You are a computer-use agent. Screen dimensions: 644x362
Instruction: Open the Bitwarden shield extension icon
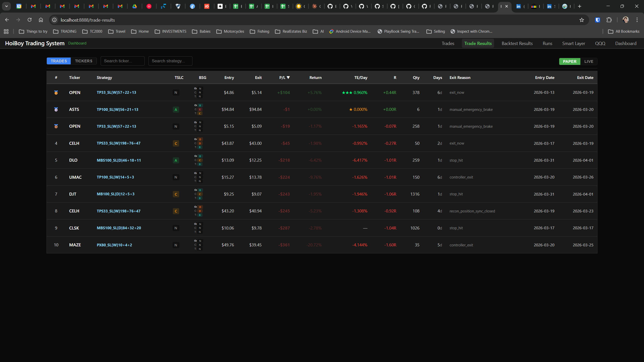coord(598,20)
